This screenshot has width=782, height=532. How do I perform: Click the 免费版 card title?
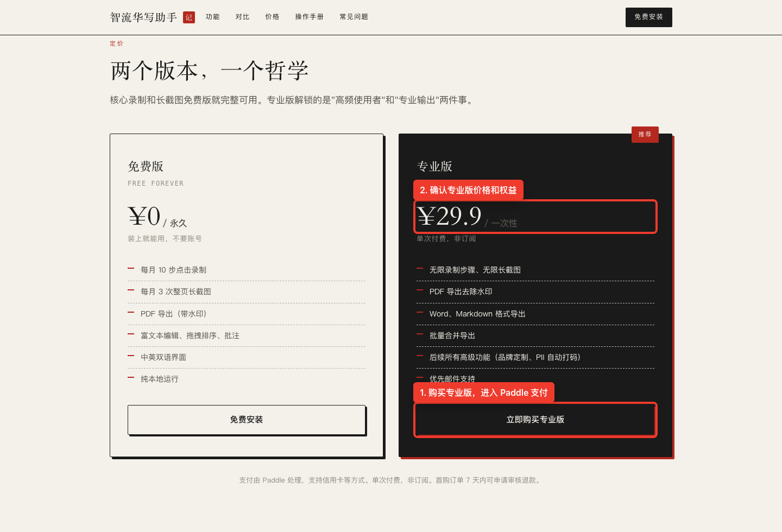click(x=146, y=167)
